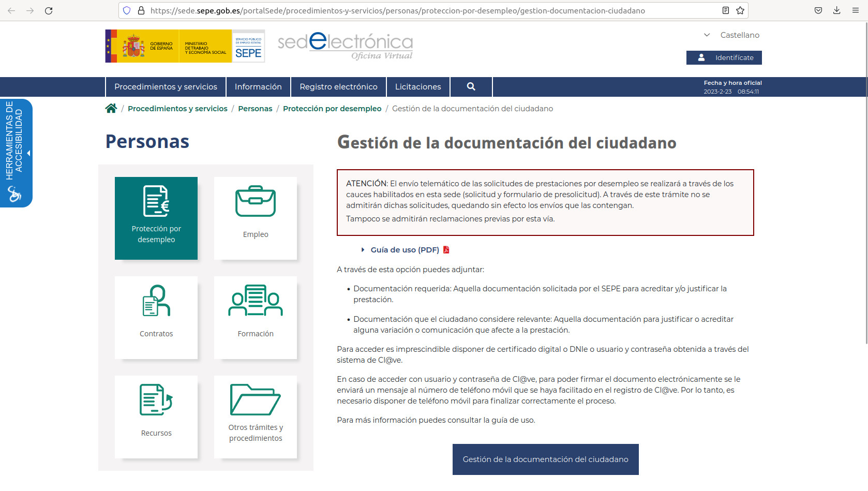This screenshot has width=868, height=491.
Task: Open the Castellano language dropdown
Action: (x=732, y=35)
